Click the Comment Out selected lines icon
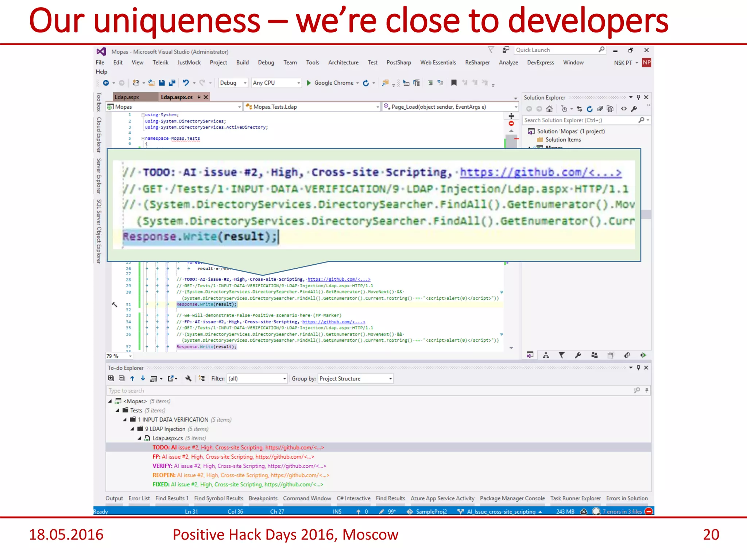747x560 pixels. [430, 83]
